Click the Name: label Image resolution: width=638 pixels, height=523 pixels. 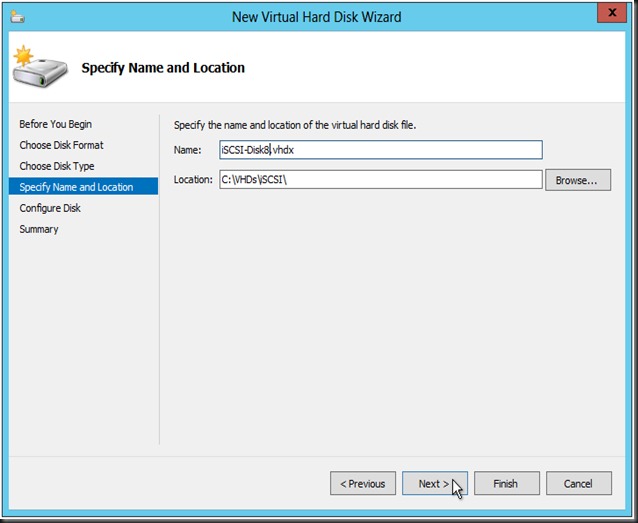(188, 150)
